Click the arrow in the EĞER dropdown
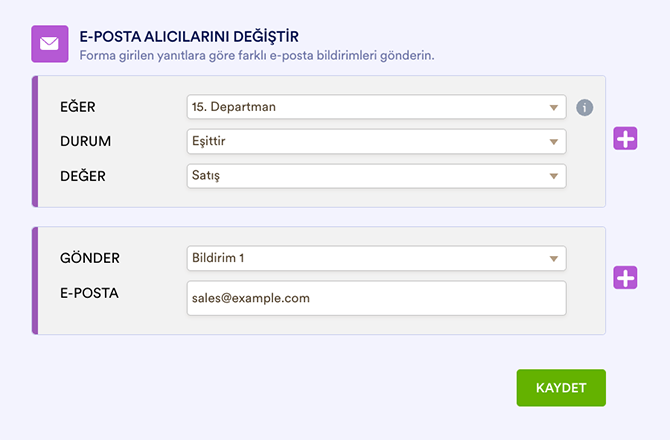This screenshot has height=440, width=670. (553, 108)
